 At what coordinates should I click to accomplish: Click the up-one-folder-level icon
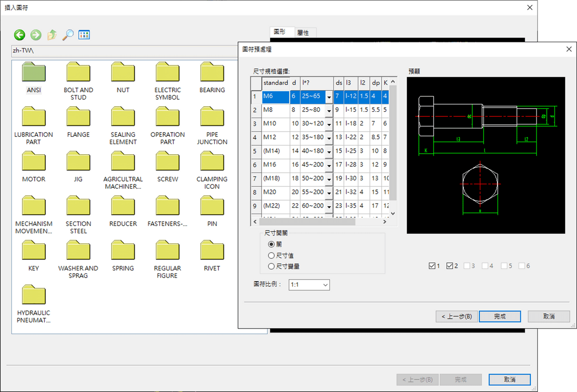(x=51, y=35)
